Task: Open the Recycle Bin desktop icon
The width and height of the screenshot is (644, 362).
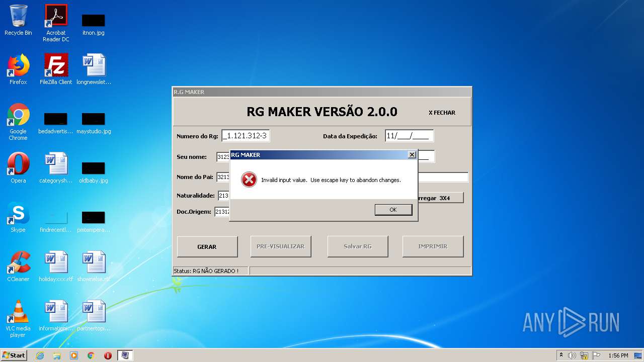Action: 18,20
